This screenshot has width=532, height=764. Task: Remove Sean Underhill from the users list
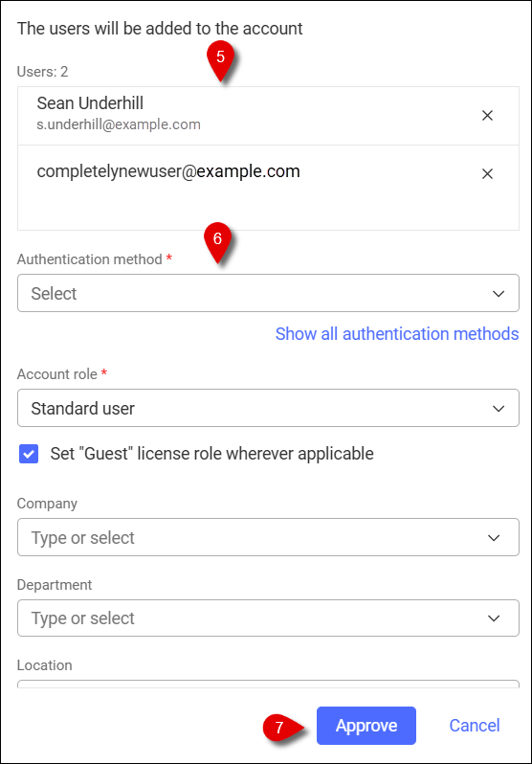pyautogui.click(x=487, y=116)
